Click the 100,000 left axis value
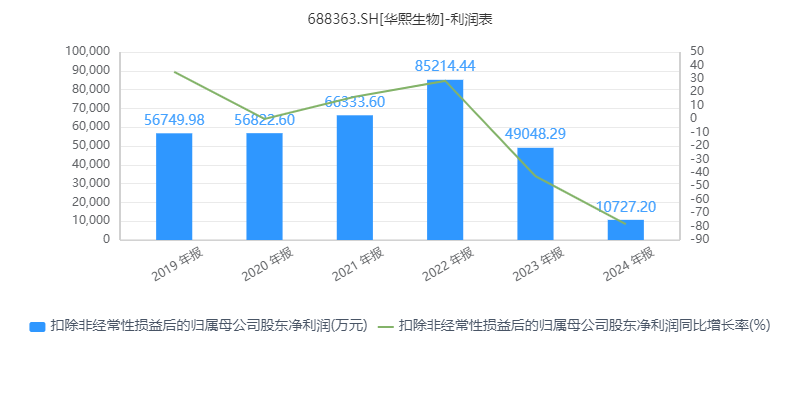 click(x=88, y=51)
